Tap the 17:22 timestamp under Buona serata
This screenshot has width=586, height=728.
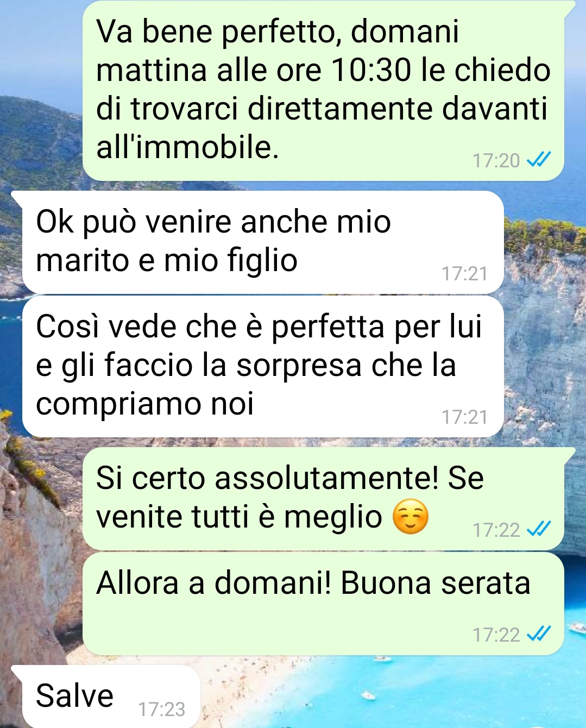tap(496, 635)
